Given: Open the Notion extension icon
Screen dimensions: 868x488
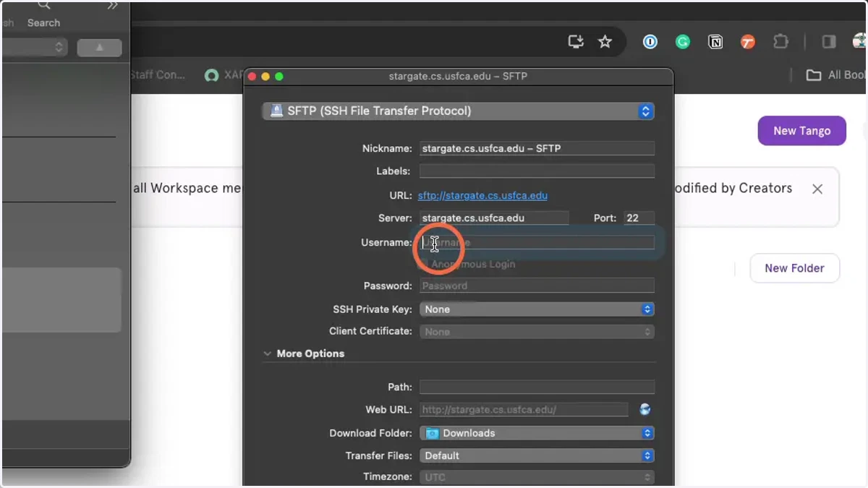Looking at the screenshot, I should [715, 42].
